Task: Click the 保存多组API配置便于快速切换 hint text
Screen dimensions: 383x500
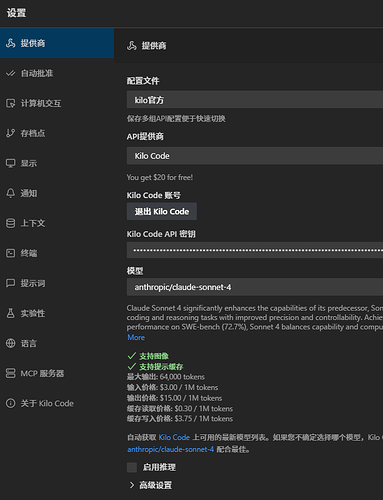Action: (x=176, y=118)
